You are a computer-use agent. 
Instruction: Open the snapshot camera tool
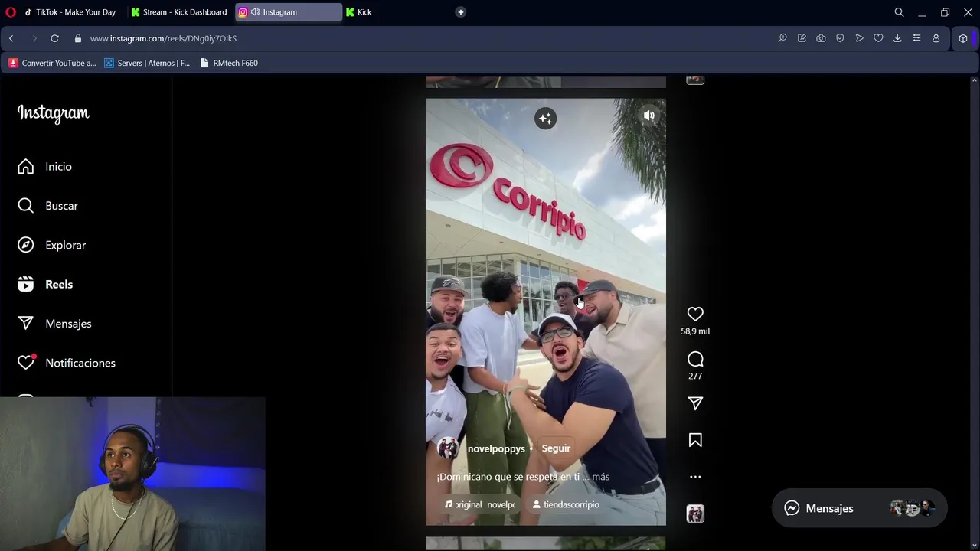(x=821, y=38)
